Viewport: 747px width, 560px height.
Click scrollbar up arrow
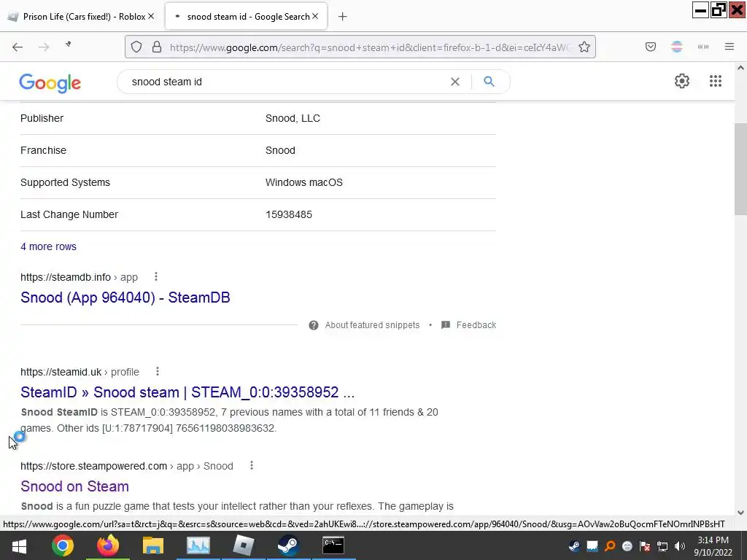click(740, 68)
